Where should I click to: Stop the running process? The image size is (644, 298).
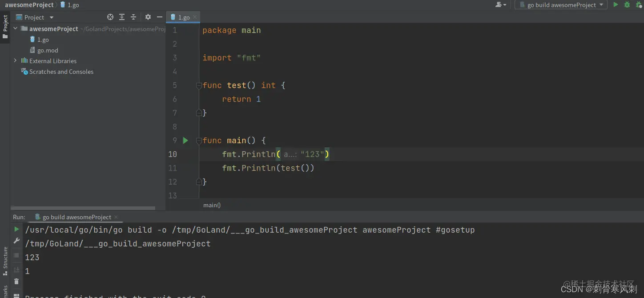[x=16, y=255]
